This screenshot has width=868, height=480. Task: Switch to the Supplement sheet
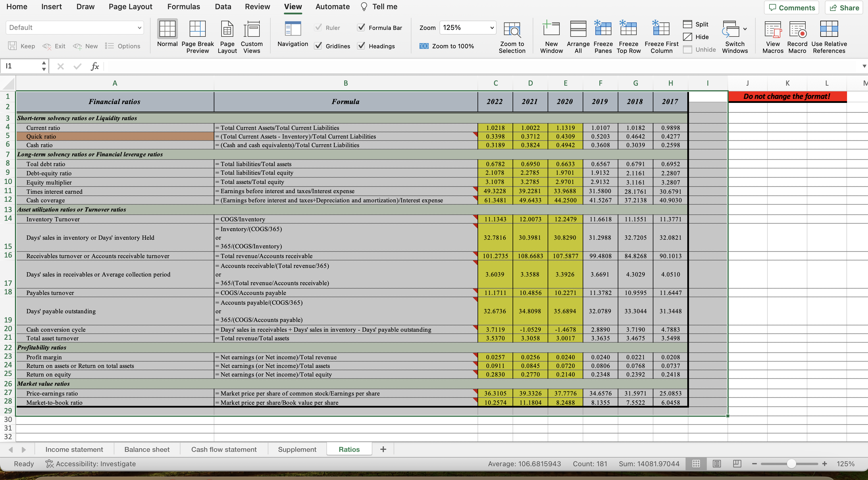[297, 449]
